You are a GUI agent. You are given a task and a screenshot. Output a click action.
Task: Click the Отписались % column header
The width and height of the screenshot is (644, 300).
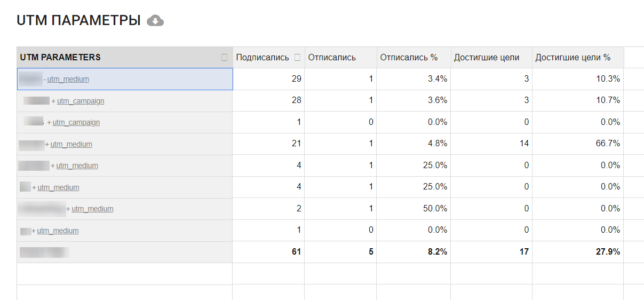409,58
